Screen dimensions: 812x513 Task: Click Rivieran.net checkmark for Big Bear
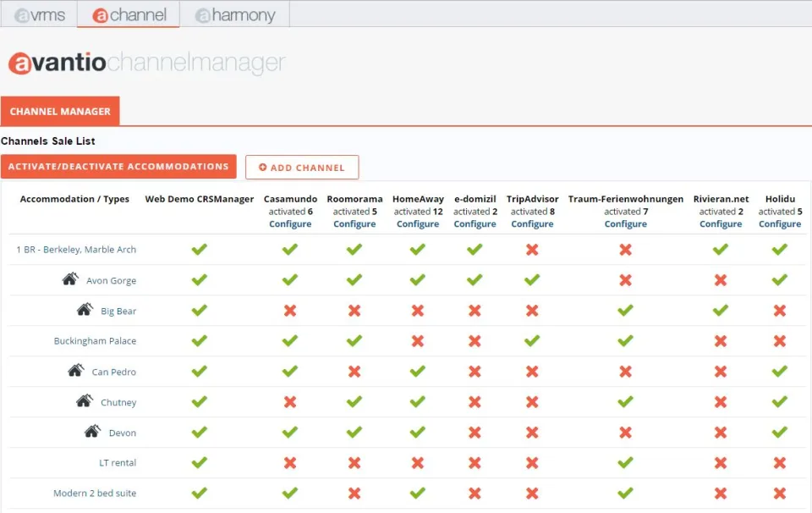coord(721,311)
